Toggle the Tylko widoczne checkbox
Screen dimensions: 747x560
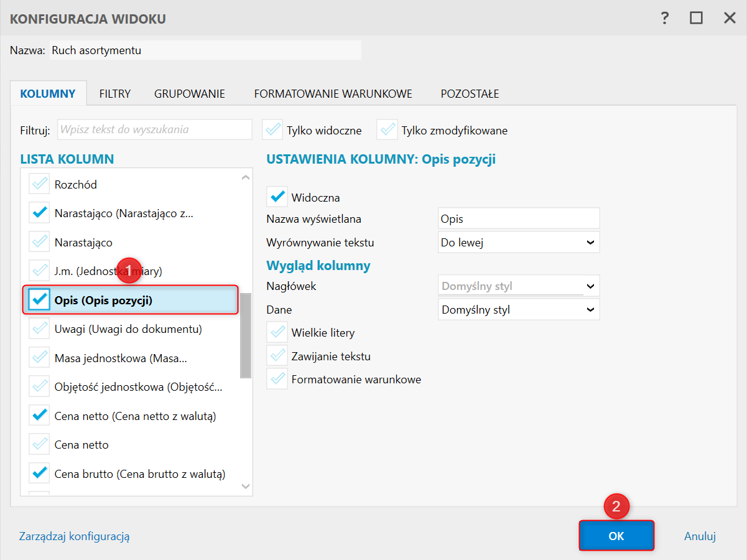[272, 130]
